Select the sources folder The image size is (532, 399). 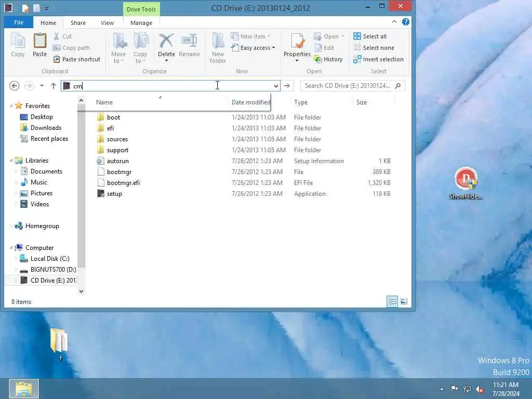(117, 139)
